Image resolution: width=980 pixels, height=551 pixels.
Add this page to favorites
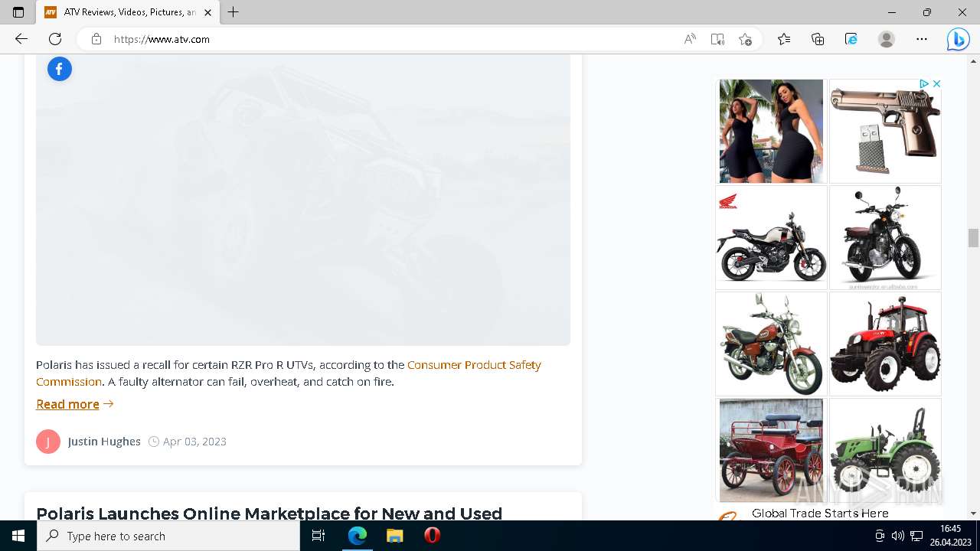(x=745, y=39)
